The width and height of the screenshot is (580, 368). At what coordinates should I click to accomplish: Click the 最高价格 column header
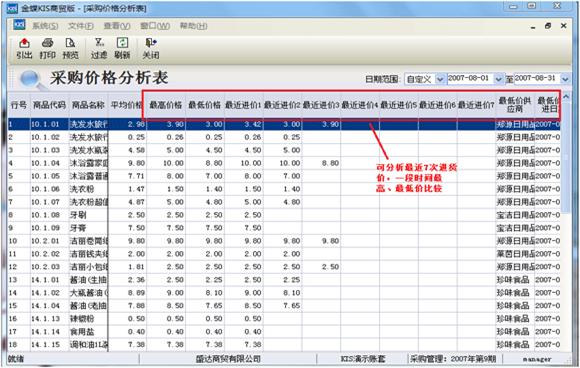coord(166,105)
